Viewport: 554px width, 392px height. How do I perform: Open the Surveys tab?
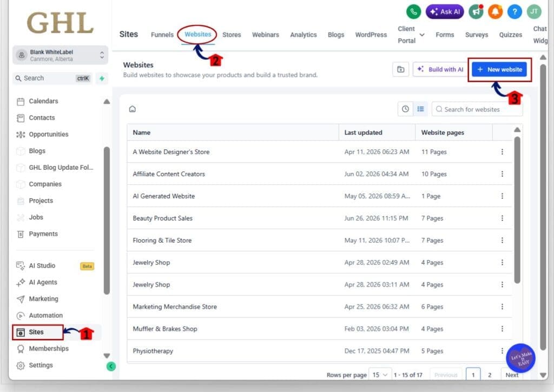476,35
